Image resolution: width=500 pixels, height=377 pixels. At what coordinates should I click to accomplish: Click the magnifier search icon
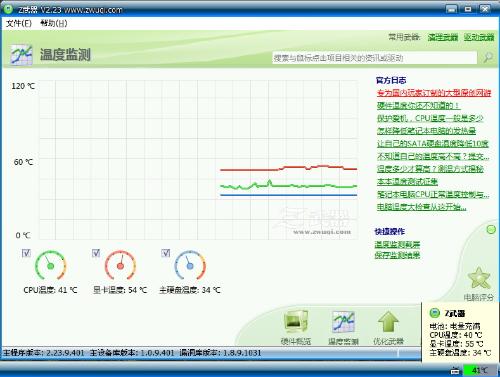coord(488,58)
